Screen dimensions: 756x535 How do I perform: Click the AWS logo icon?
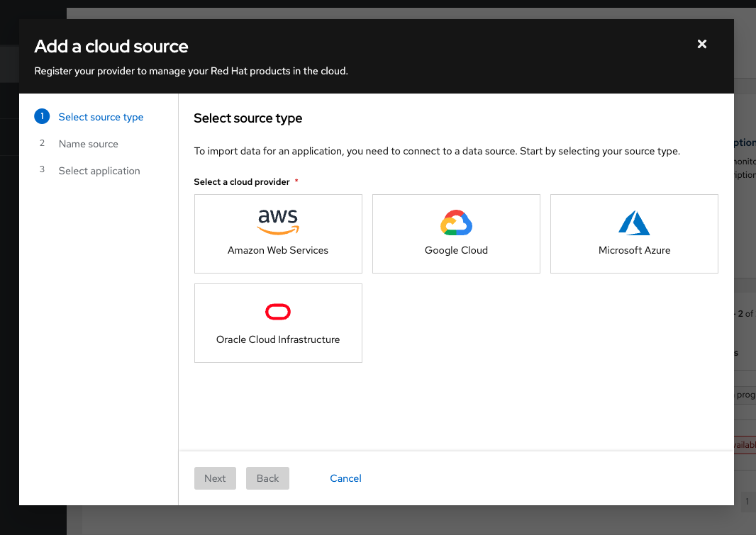coord(278,222)
